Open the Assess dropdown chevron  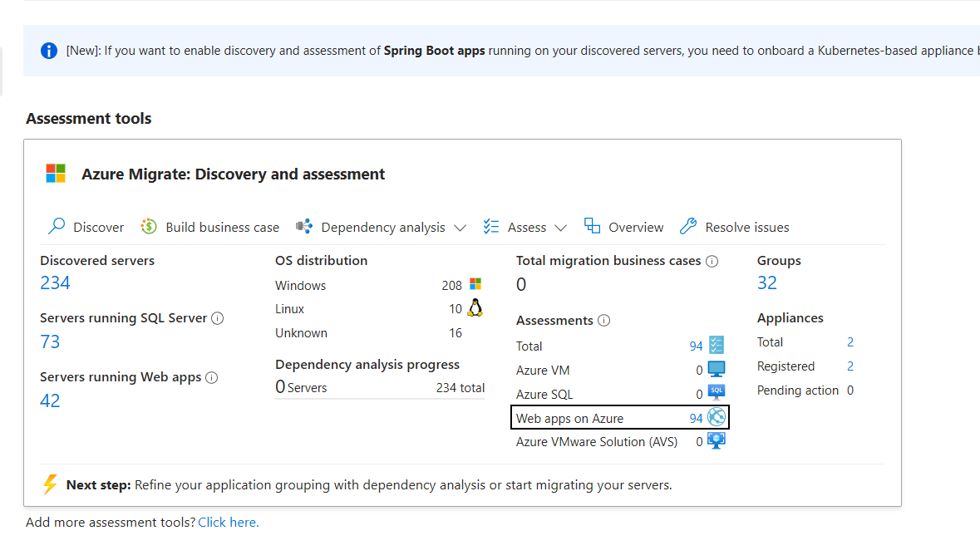pos(561,227)
